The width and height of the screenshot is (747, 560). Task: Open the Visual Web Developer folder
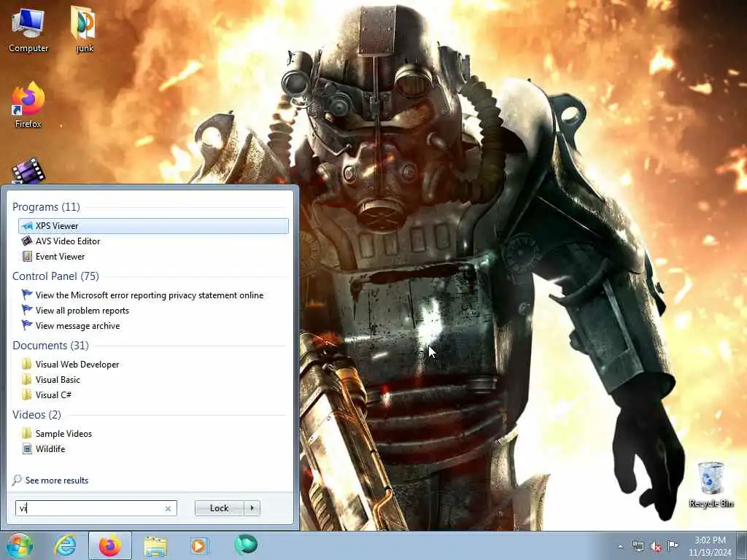click(153, 365)
